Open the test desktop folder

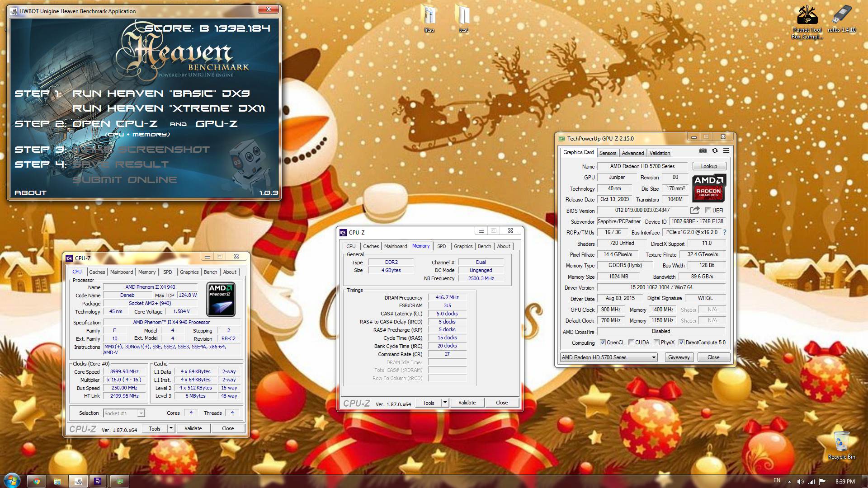point(463,19)
